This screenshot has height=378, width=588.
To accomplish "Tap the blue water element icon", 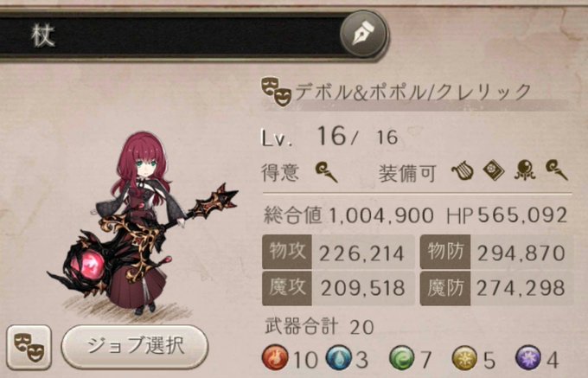I will pos(339,357).
